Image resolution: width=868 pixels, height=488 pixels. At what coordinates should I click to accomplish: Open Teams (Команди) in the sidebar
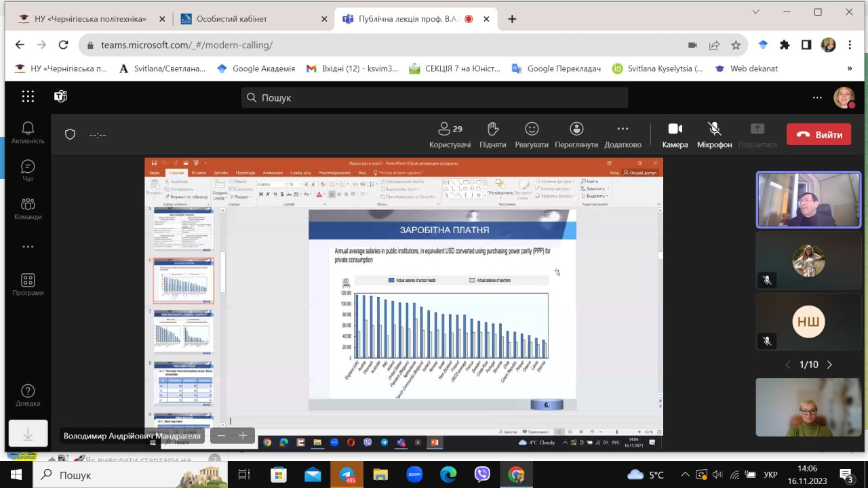pyautogui.click(x=28, y=209)
